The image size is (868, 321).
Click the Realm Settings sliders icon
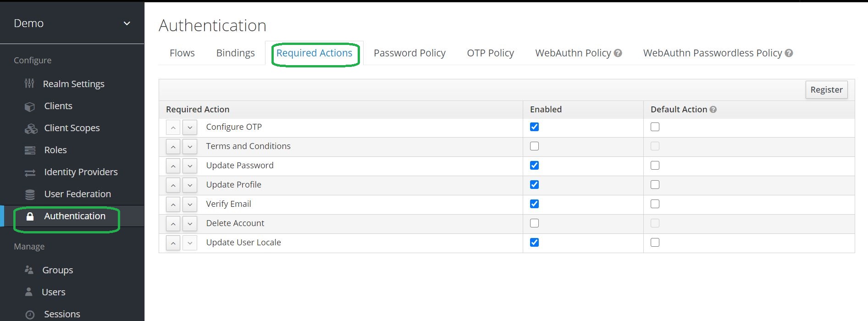pos(29,83)
